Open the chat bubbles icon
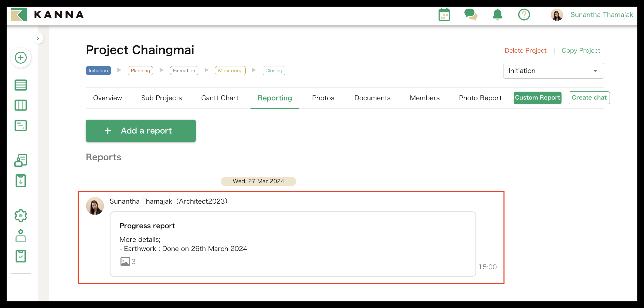 click(x=471, y=15)
